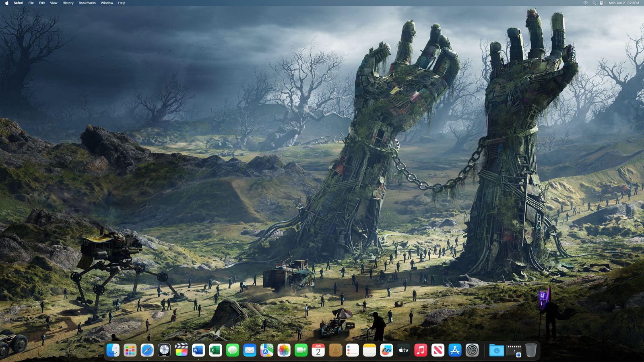Viewport: 644px width, 362px height.
Task: Open the minimized window thumbnail in Dock
Action: click(514, 350)
